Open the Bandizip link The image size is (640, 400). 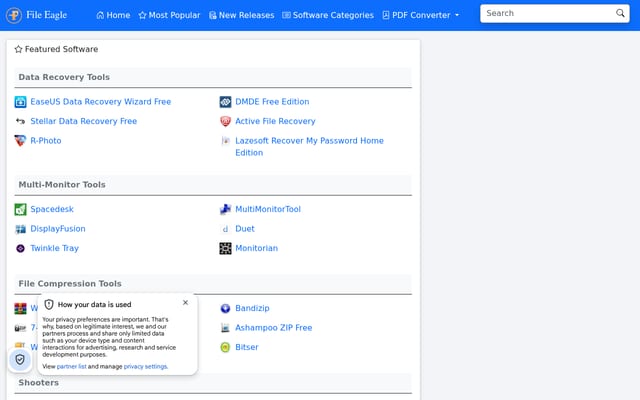click(x=252, y=308)
